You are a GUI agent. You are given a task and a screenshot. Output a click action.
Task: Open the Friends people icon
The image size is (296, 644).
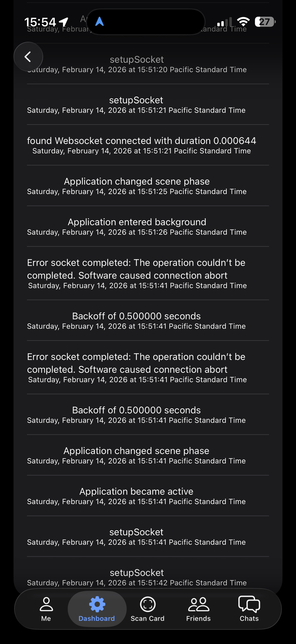[199, 604]
